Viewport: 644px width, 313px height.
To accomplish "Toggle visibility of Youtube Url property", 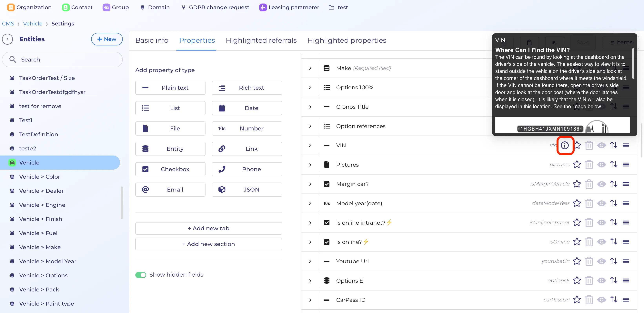I will [x=601, y=261].
